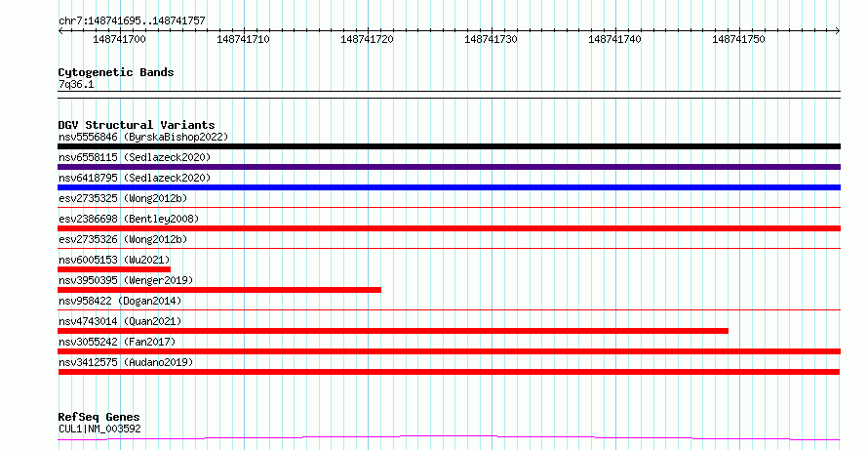Select variant label nsv6418795 (Sedlazeck2020)

coord(135,178)
